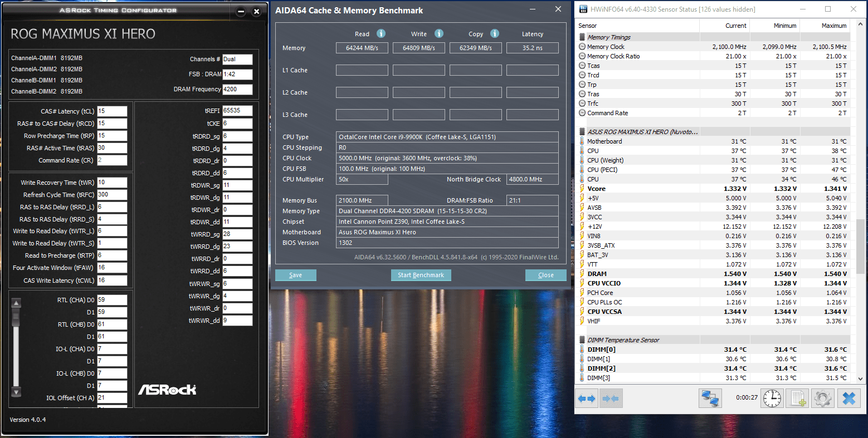
Task: Click the blue X icon in HWiNFO toolbar
Action: [849, 398]
